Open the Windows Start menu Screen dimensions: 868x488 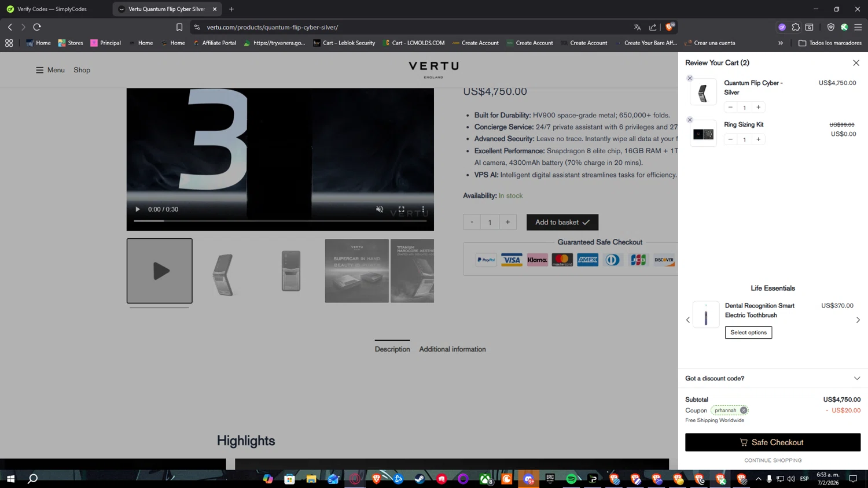coord(10,479)
